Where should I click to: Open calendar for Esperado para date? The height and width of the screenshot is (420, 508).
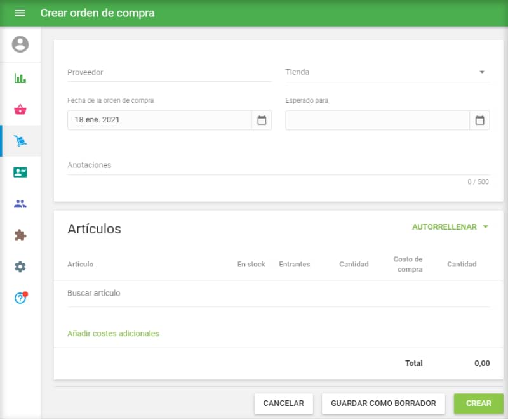479,120
